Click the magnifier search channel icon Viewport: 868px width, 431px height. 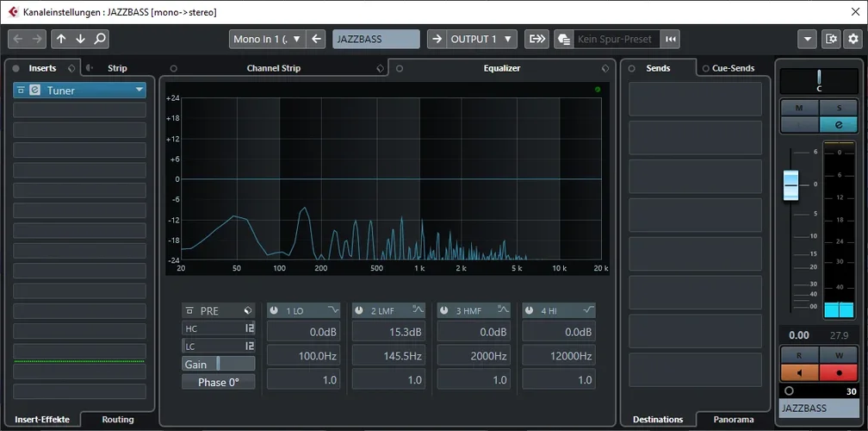[100, 39]
